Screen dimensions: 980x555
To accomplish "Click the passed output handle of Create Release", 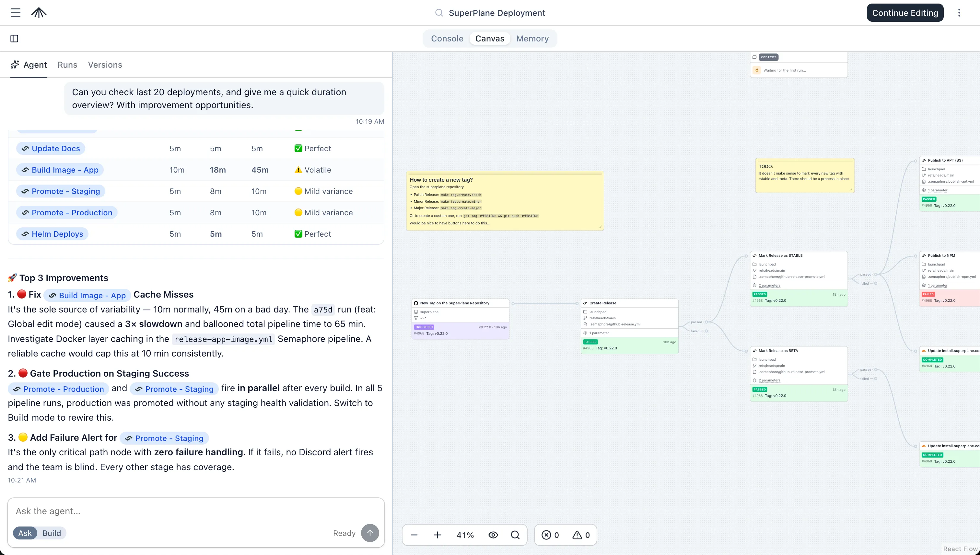I will click(x=706, y=322).
